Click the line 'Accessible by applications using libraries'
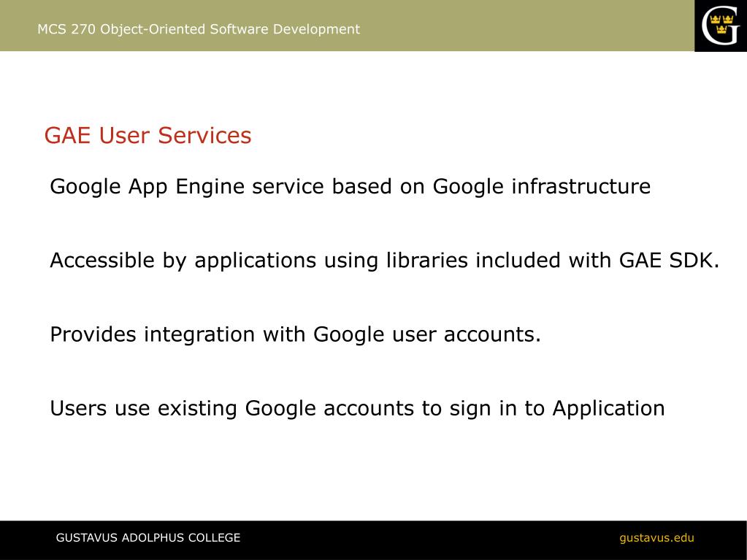This screenshot has height=560, width=747. pos(385,261)
